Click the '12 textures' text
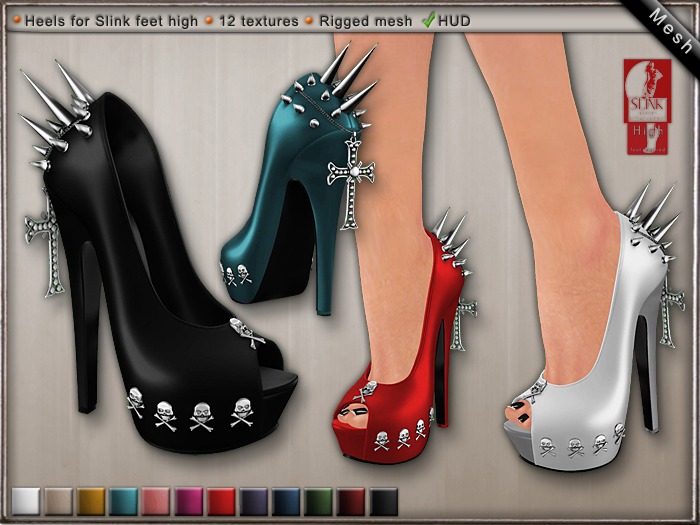 (x=258, y=21)
